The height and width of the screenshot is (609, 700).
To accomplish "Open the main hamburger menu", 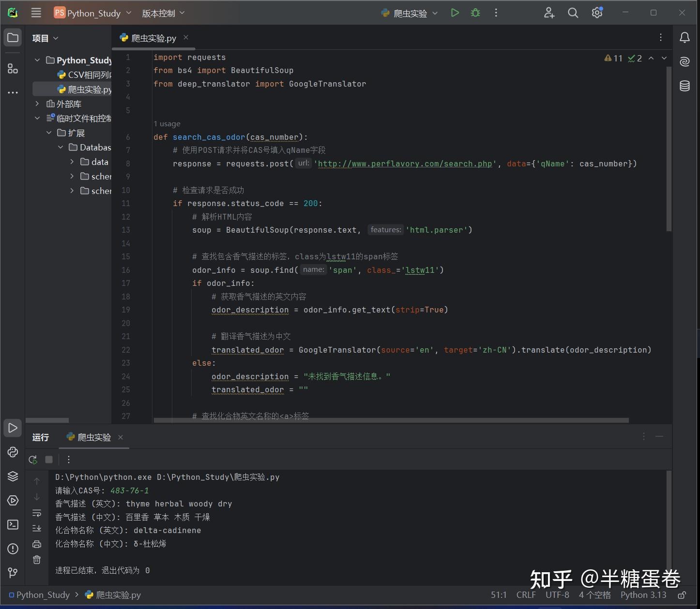I will point(36,13).
